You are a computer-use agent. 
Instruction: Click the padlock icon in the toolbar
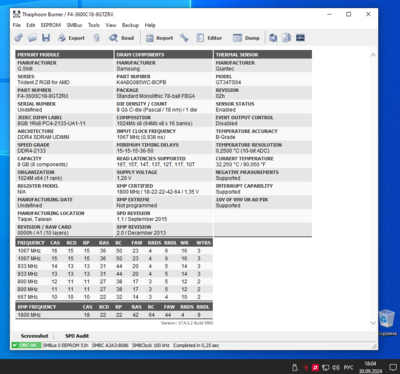(96, 38)
